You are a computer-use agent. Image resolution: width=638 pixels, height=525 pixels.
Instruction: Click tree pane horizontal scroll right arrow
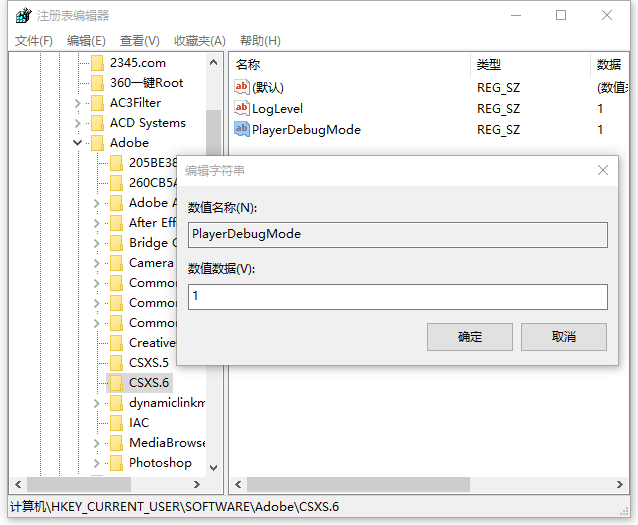pos(197,484)
